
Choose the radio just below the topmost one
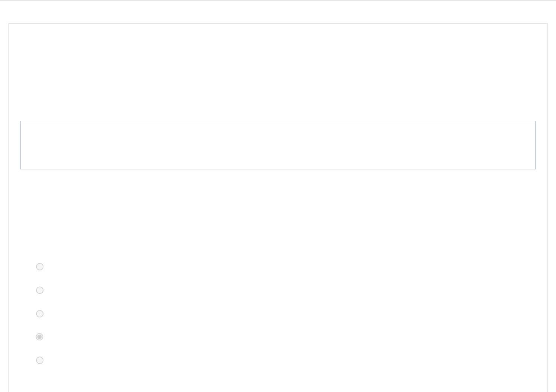[x=40, y=290]
